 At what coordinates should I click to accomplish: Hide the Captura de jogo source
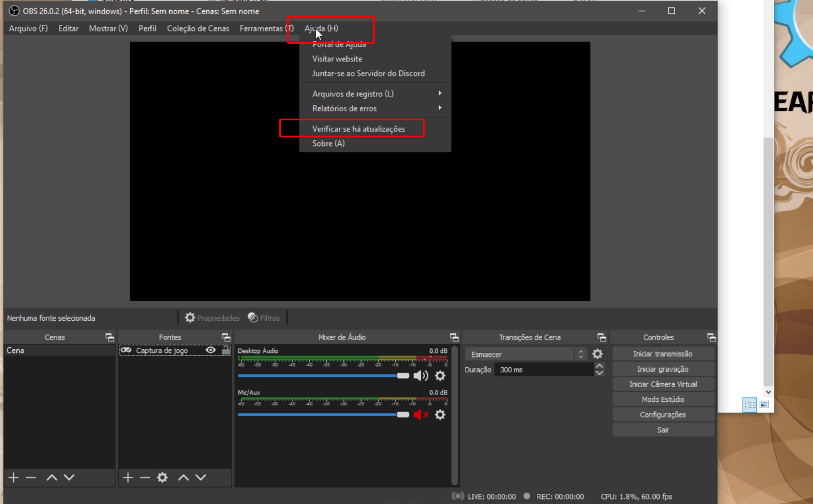[x=211, y=350]
